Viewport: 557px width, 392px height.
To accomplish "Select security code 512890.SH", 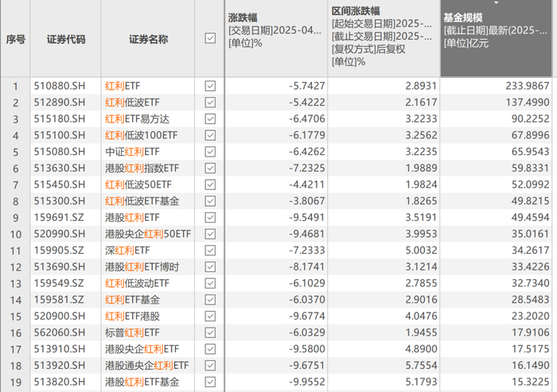I will (x=60, y=103).
